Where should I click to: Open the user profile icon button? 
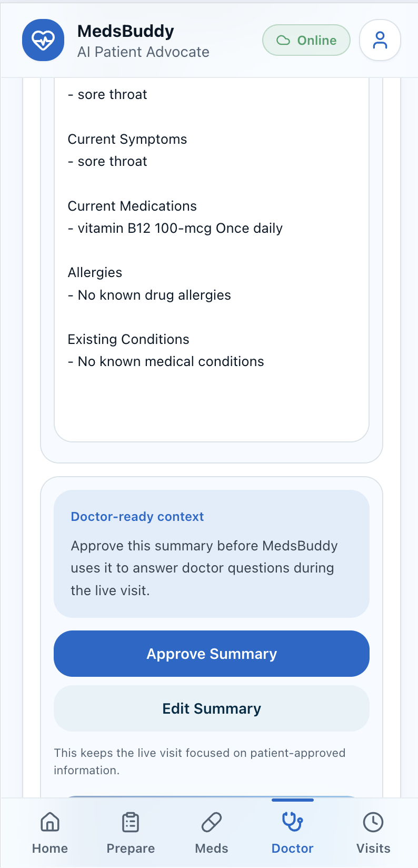click(x=380, y=40)
